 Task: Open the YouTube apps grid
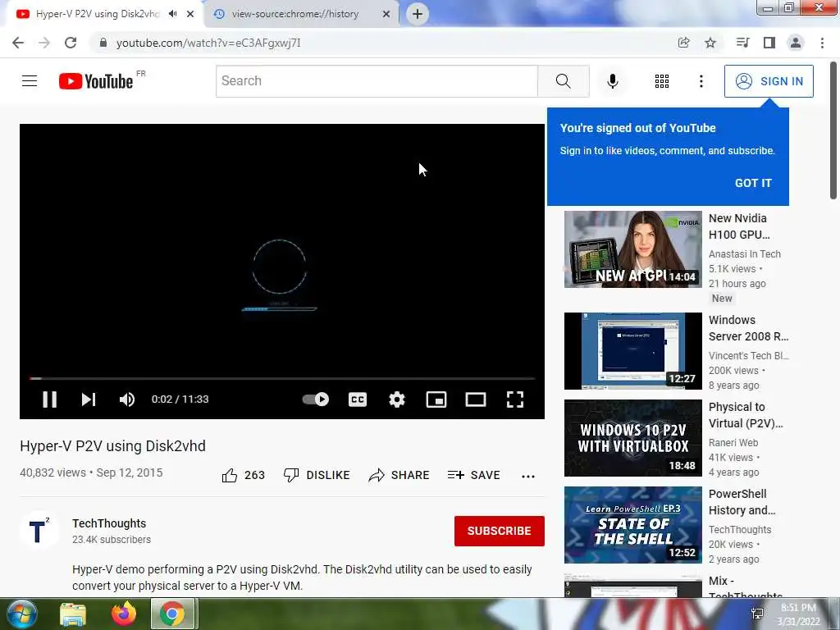click(662, 81)
